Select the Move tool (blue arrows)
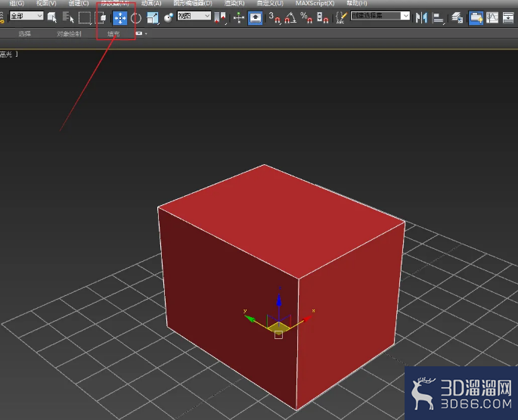Viewport: 518px width, 420px height. (x=120, y=17)
